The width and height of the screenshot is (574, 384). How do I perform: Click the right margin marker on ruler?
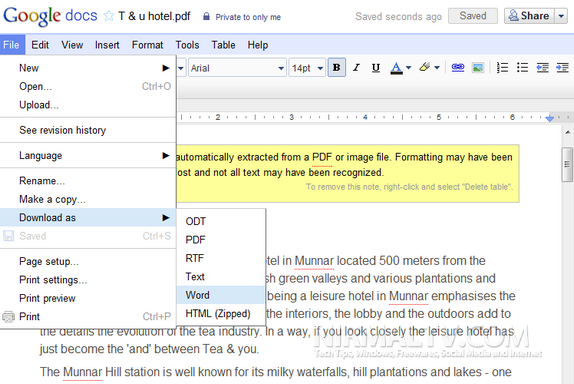click(549, 118)
